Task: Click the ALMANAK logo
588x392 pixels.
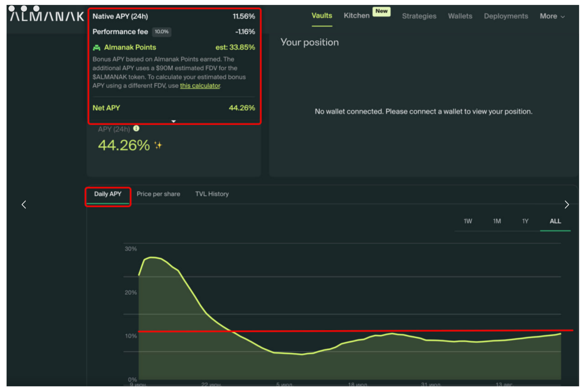Action: tap(47, 16)
